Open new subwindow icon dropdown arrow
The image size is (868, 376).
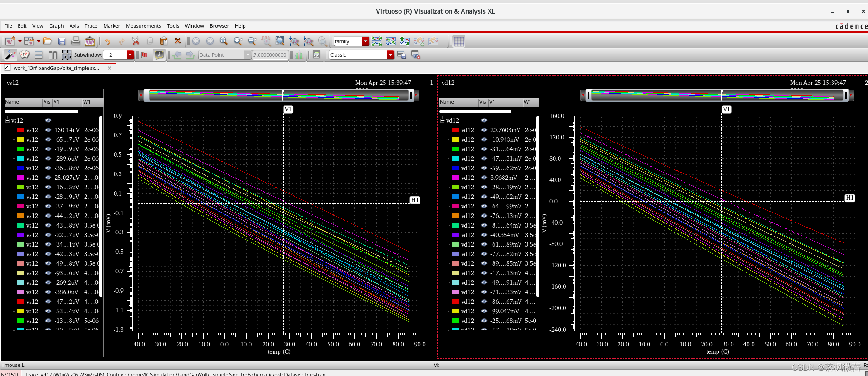pos(39,41)
